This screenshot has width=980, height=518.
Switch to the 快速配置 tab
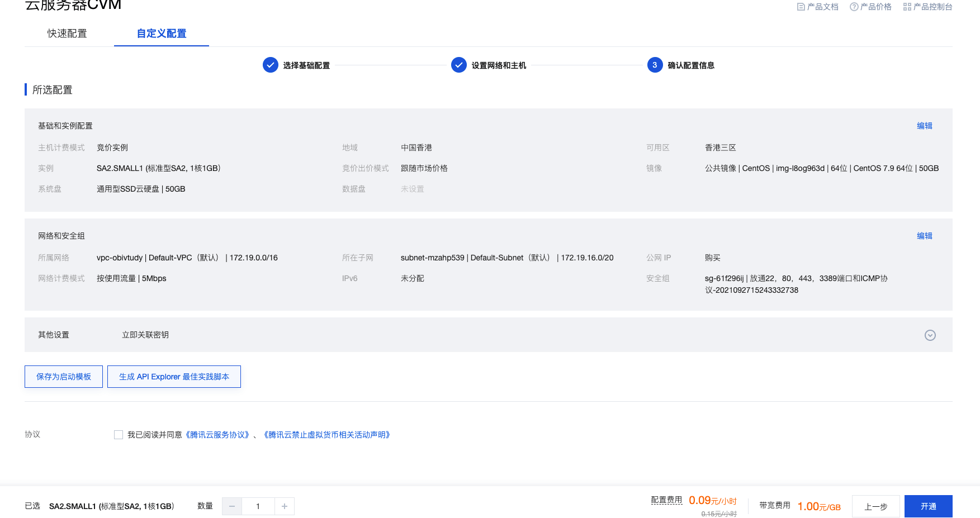pos(67,34)
